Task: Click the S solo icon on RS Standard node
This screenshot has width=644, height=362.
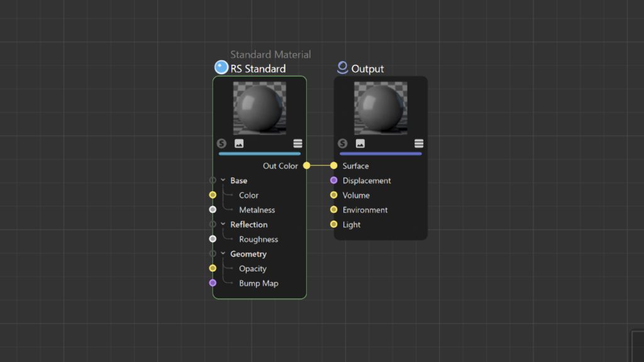Action: [x=221, y=143]
